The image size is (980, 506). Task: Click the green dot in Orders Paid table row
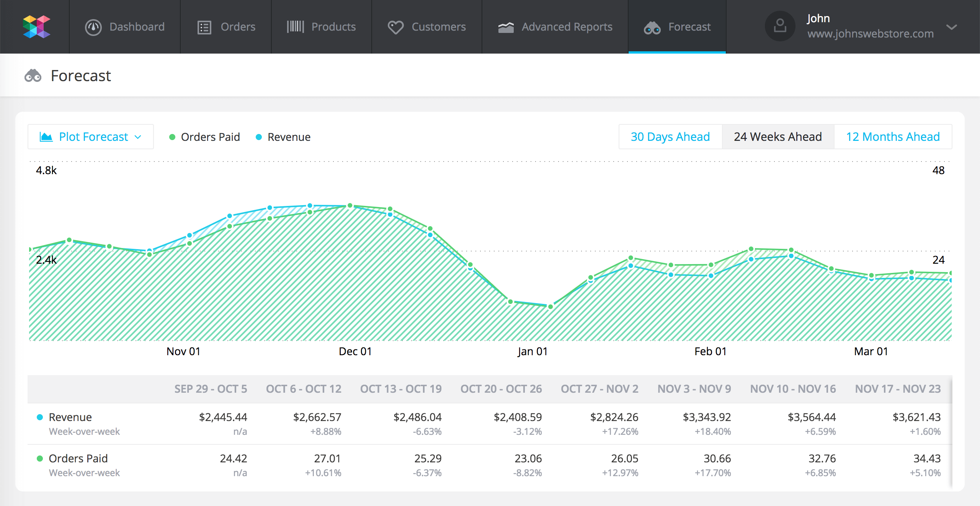coord(40,459)
